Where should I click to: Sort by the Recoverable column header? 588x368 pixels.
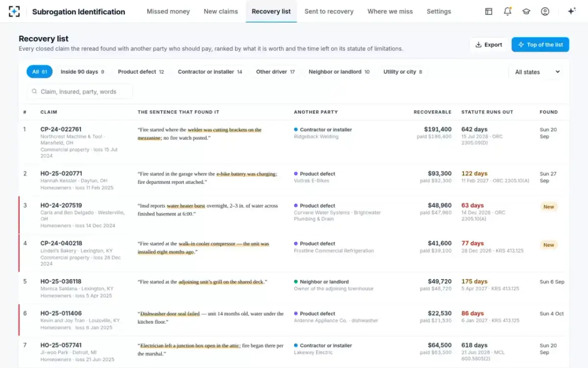pos(432,112)
